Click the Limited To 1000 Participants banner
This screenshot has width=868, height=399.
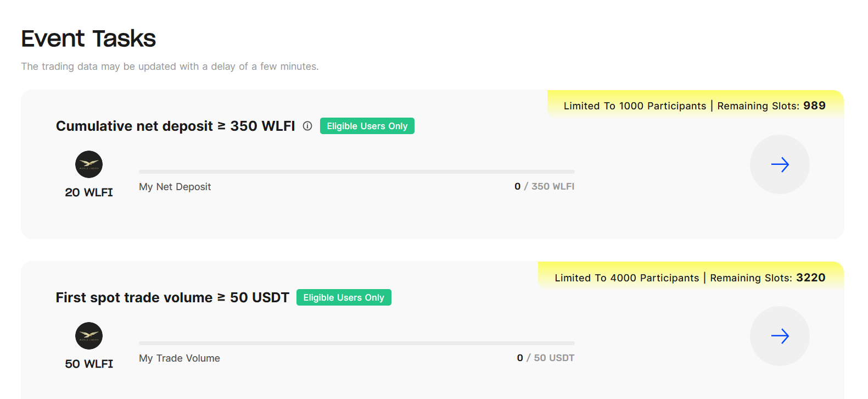click(695, 106)
